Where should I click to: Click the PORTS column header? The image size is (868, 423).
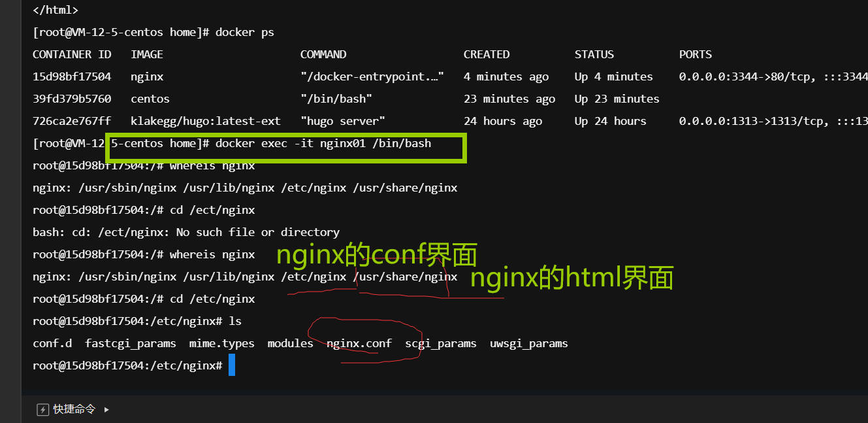click(x=696, y=54)
